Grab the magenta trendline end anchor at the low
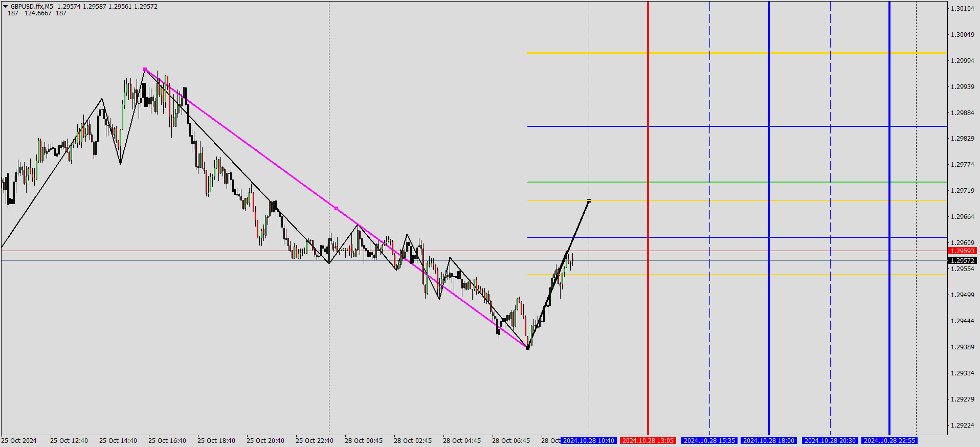This screenshot has height=447, width=980. (x=527, y=348)
